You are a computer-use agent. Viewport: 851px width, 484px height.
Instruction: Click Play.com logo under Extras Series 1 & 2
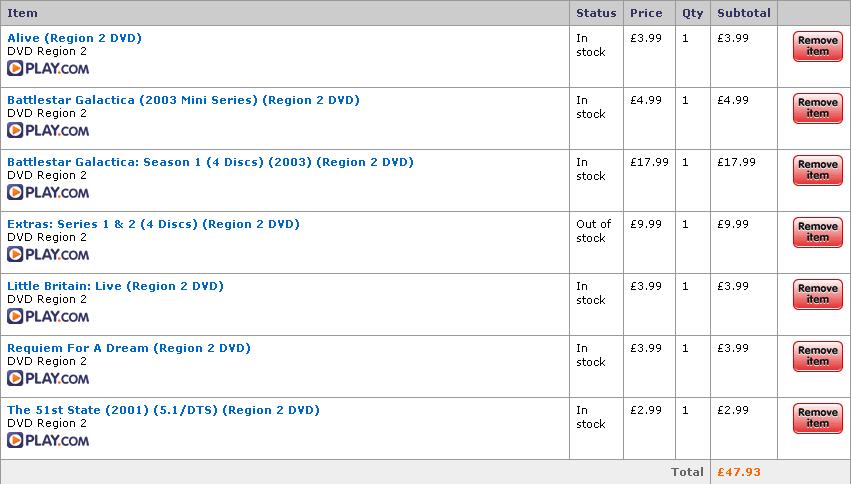pos(48,254)
